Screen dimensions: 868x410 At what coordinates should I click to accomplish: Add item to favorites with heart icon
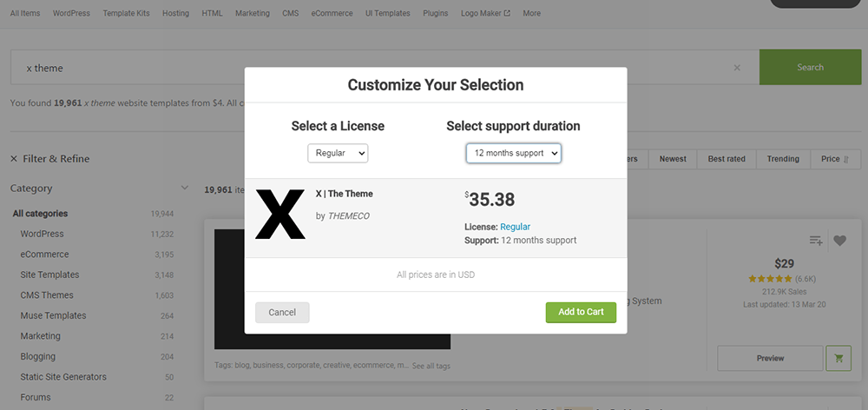tap(839, 241)
